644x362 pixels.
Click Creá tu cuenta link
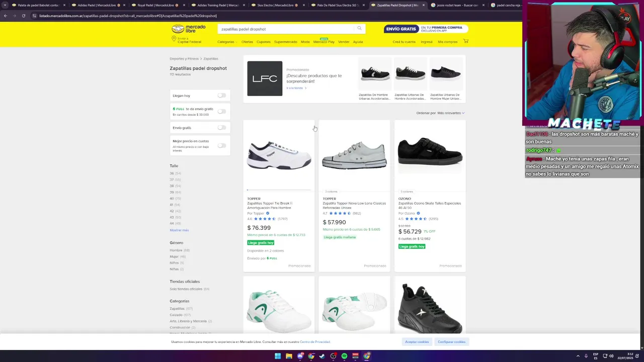pos(404,42)
